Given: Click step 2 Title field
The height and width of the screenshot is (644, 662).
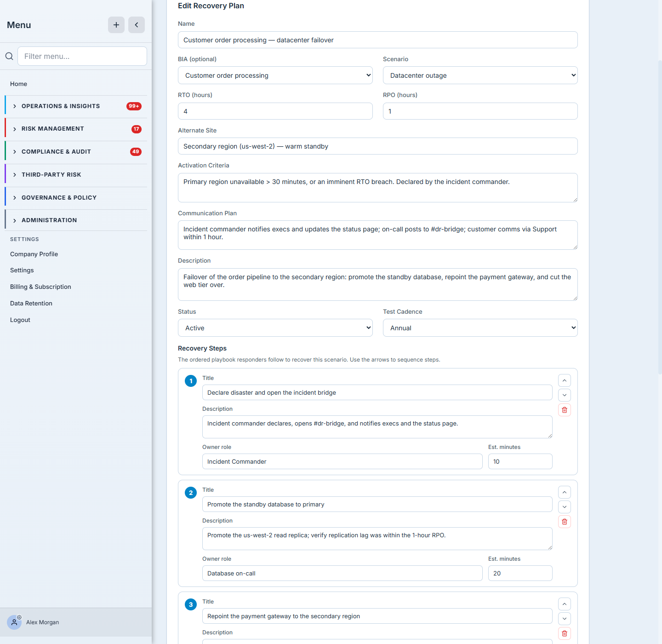Looking at the screenshot, I should [x=377, y=504].
